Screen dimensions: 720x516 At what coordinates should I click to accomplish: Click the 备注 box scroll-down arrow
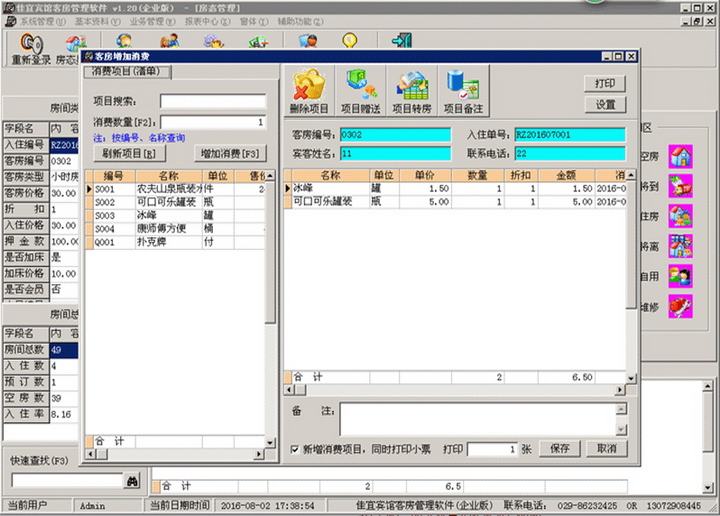[x=621, y=430]
